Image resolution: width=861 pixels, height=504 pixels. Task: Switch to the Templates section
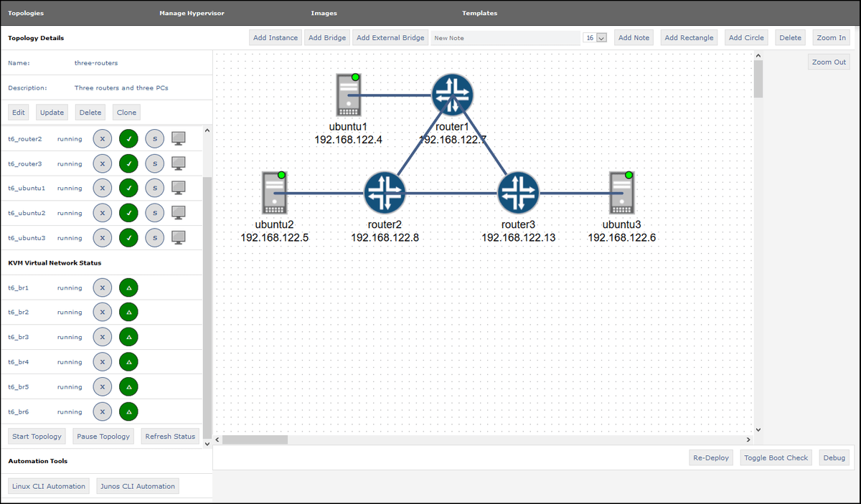[479, 12]
